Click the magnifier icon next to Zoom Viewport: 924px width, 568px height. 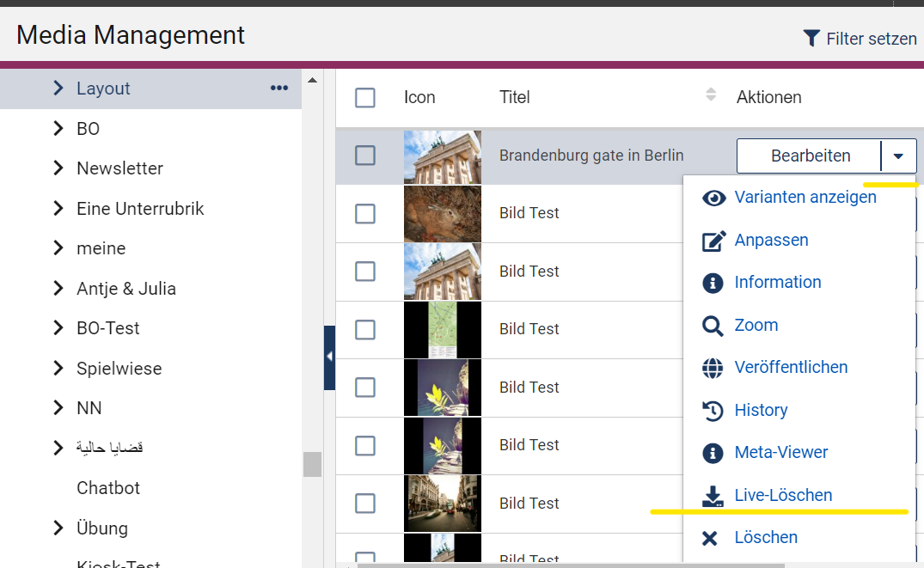point(713,326)
